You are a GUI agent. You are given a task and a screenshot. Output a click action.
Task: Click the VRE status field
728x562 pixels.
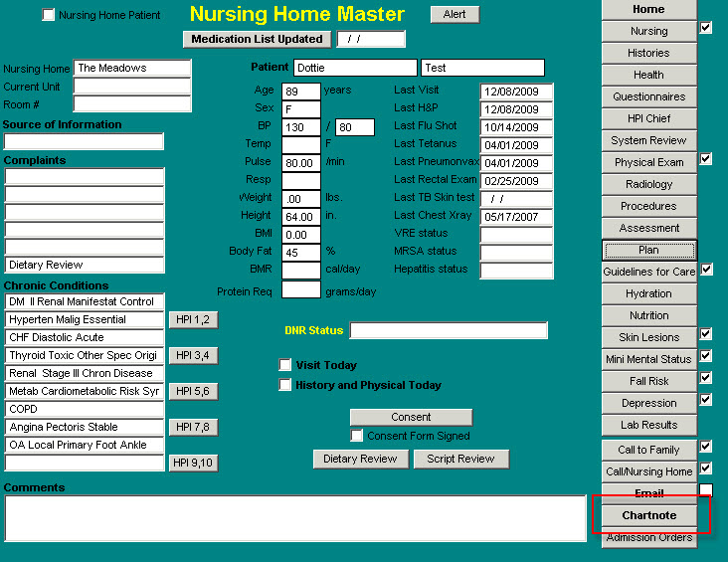[516, 235]
